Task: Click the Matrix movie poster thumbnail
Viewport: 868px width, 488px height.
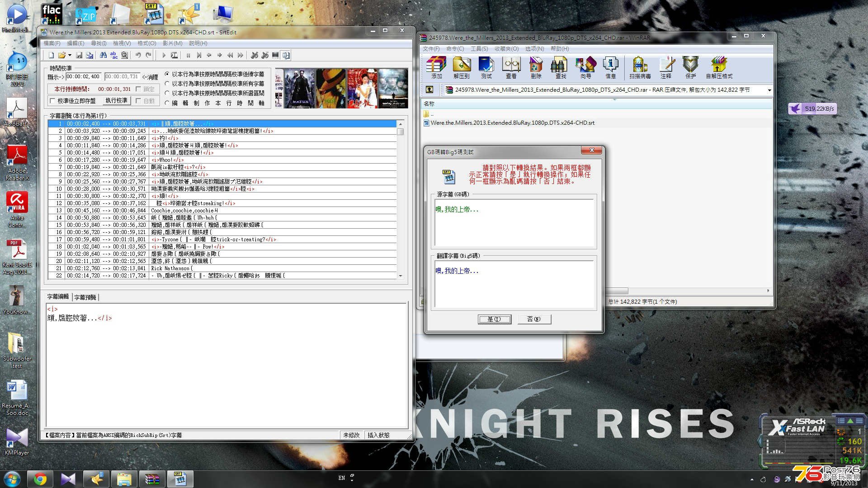Action: click(299, 88)
